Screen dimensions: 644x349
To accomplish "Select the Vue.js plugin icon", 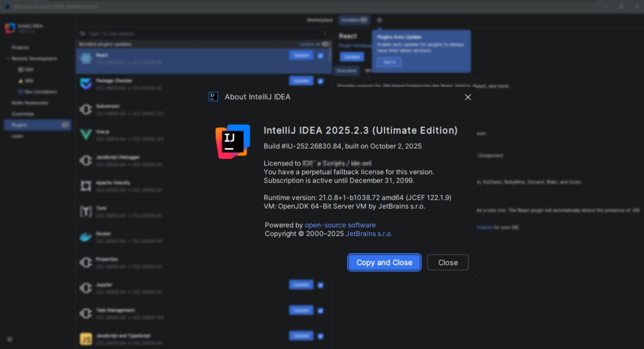I will click(86, 135).
